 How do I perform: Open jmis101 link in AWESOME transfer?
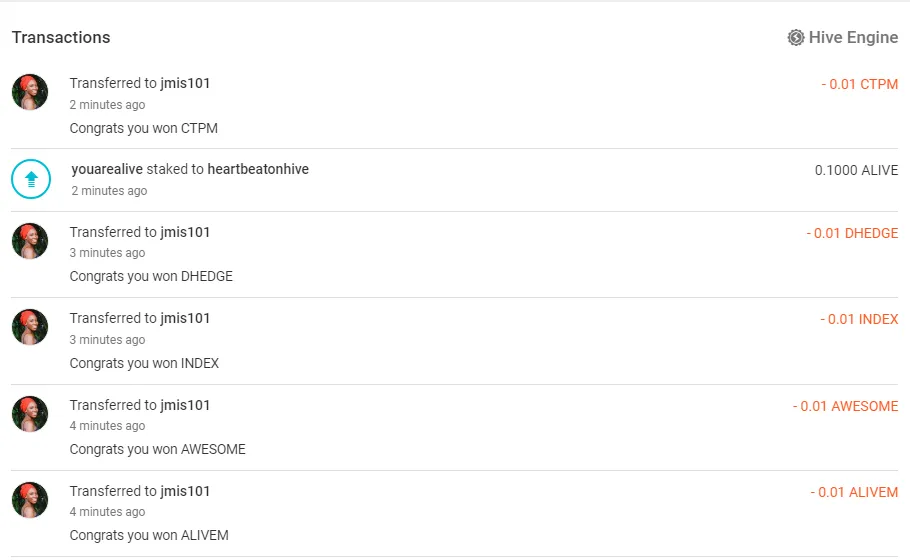(185, 405)
